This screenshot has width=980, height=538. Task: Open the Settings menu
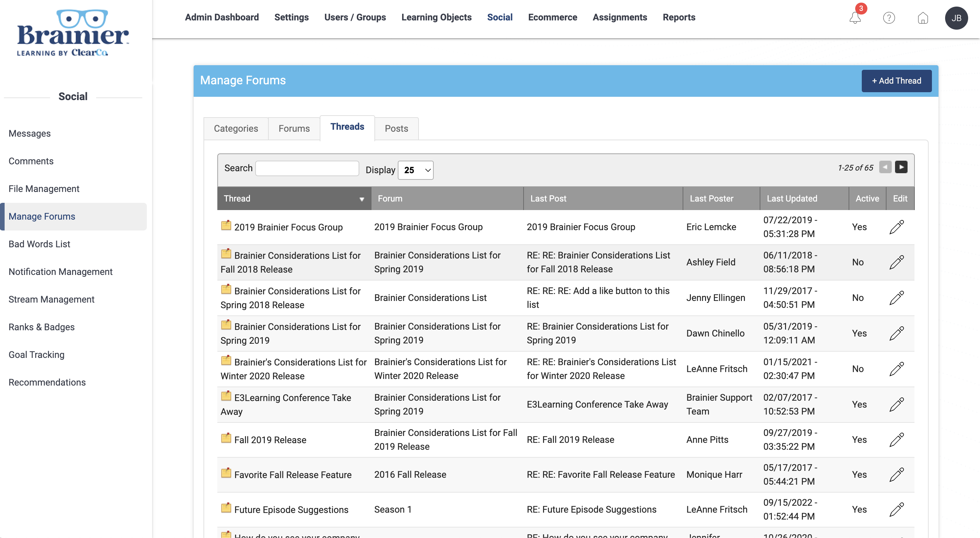(x=291, y=17)
